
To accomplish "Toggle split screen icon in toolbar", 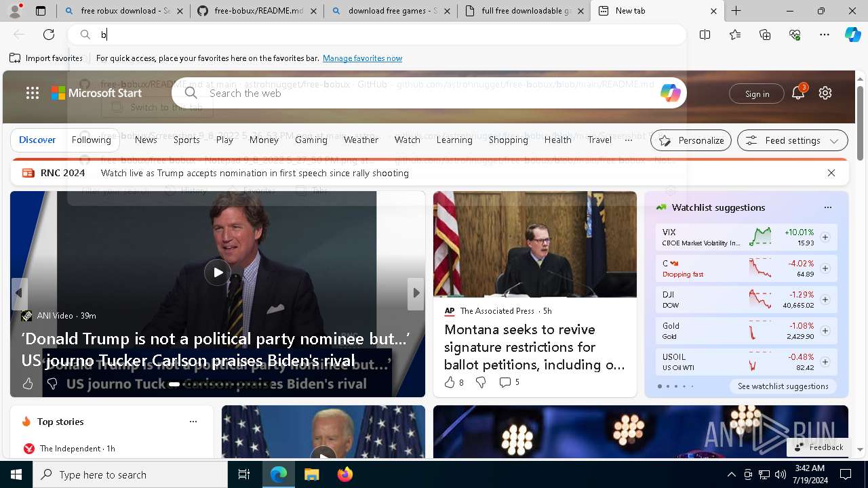I will point(705,35).
